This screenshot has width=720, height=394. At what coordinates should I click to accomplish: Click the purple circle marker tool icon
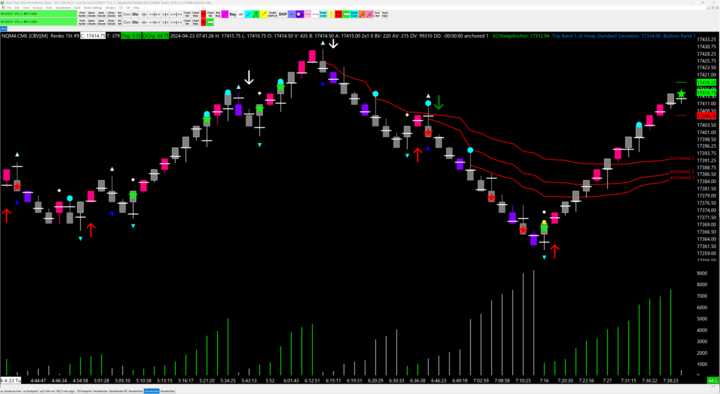coord(299,14)
